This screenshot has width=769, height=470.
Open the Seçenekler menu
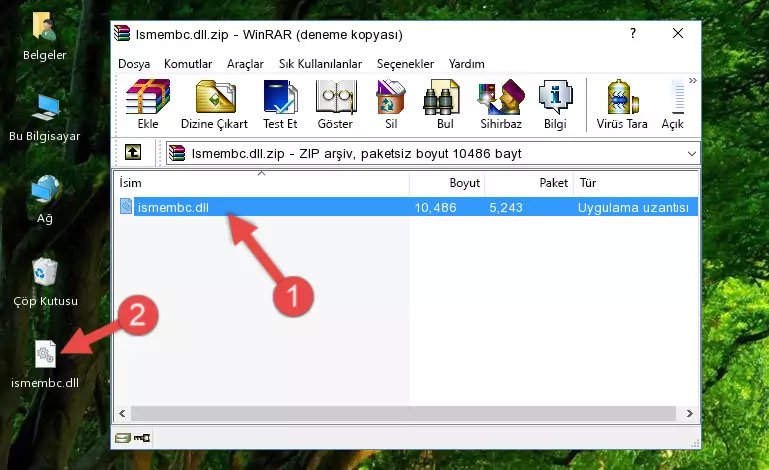click(x=405, y=64)
